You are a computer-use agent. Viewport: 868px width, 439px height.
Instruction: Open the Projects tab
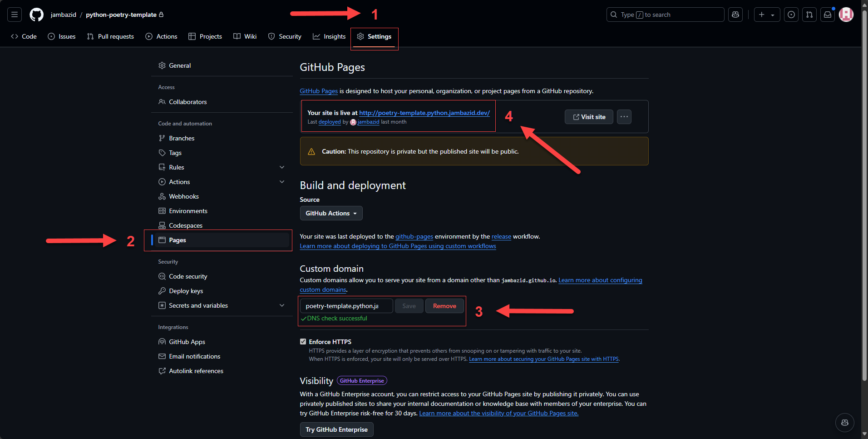point(205,36)
